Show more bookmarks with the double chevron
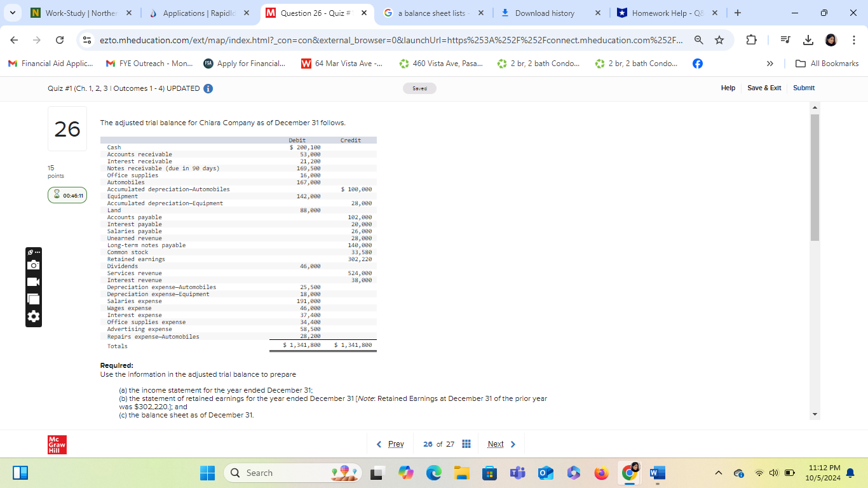Screen dimensions: 868x488 [x=771, y=64]
